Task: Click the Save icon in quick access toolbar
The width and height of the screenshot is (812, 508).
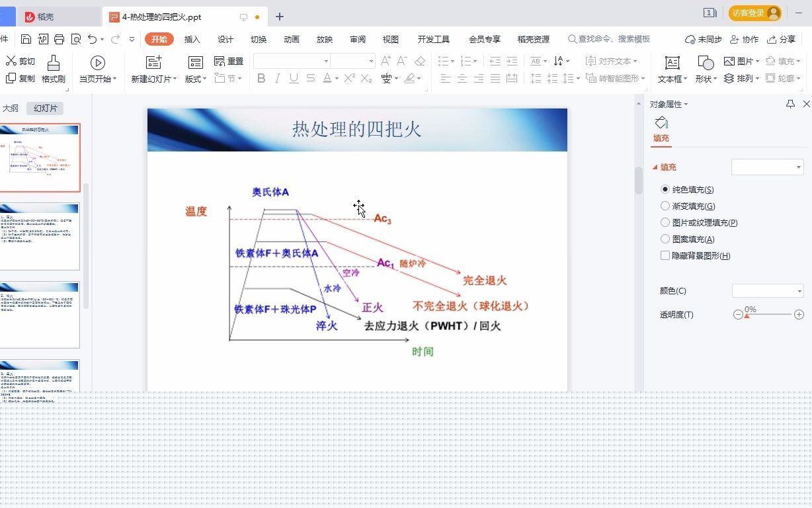Action: coord(26,39)
